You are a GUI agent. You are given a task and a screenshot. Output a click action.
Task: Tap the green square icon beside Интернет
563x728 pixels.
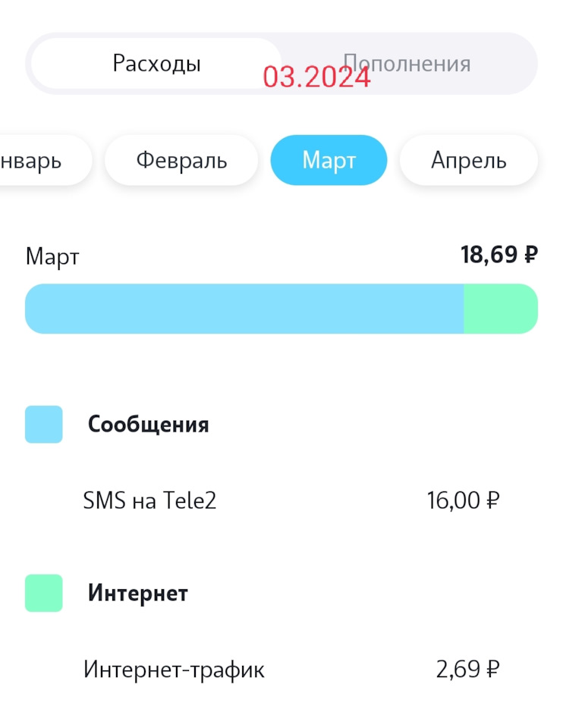[44, 593]
